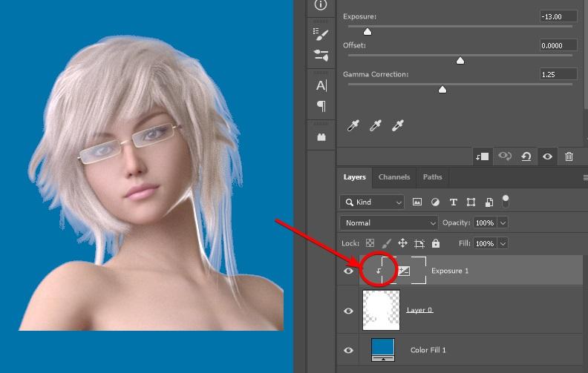Select the Exposure 1 adjustment thumbnail

click(x=404, y=271)
